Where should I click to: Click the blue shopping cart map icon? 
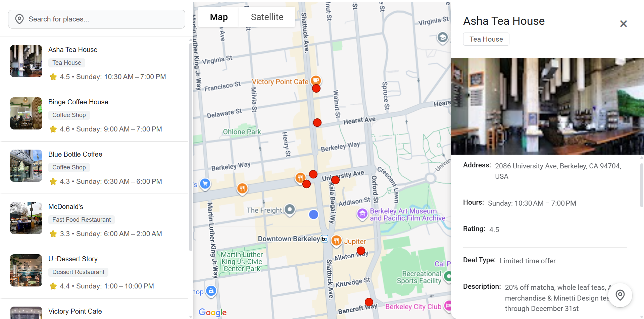click(x=205, y=183)
